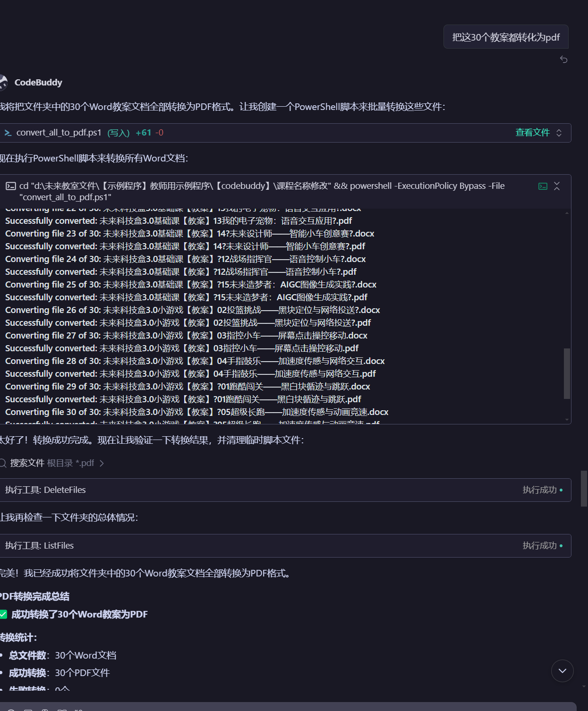Click the 把这30个教案都转化为pdf user message bubble

[x=505, y=37]
